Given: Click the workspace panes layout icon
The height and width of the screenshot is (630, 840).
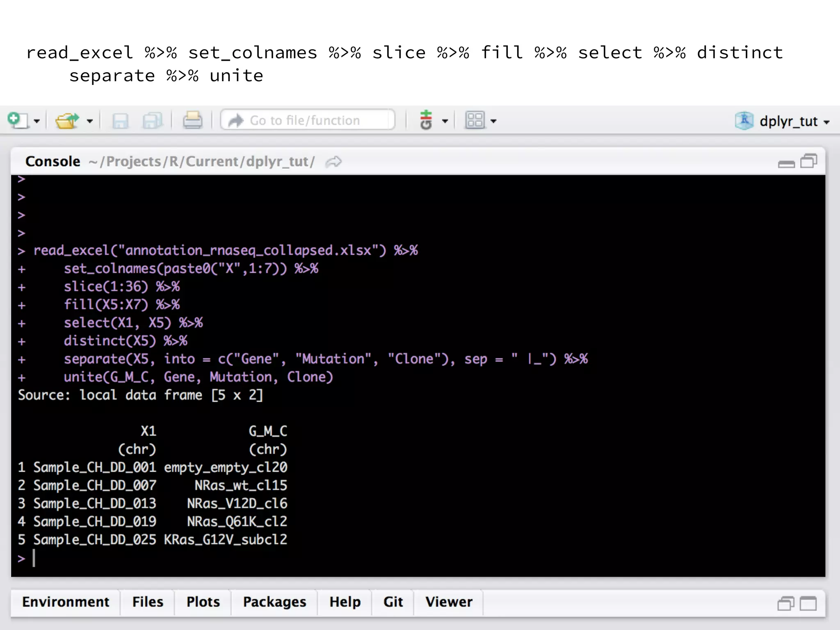Looking at the screenshot, I should click(475, 120).
